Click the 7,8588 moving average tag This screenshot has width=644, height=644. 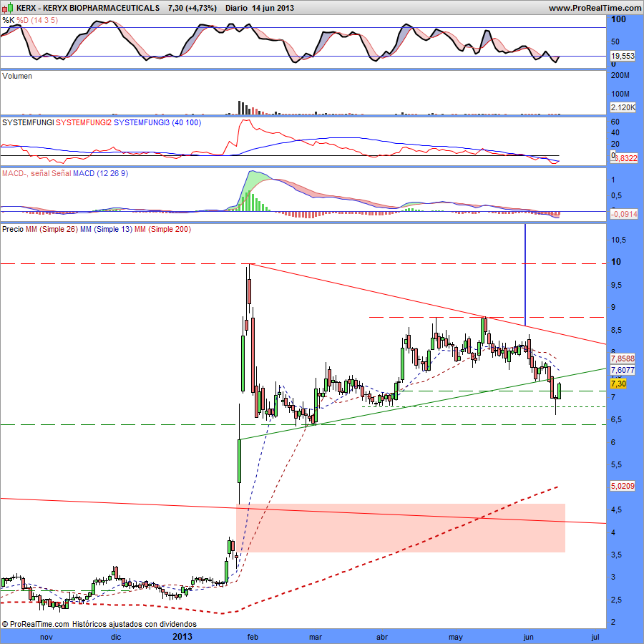tap(623, 358)
